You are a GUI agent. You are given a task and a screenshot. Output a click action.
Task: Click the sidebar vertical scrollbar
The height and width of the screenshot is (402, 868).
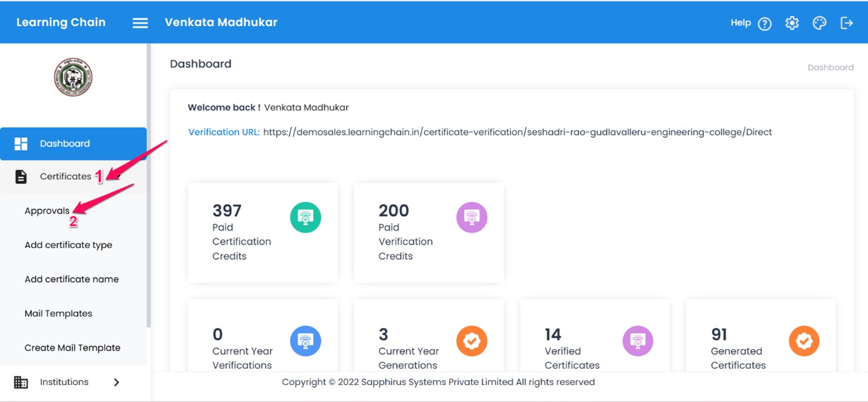pos(149,182)
